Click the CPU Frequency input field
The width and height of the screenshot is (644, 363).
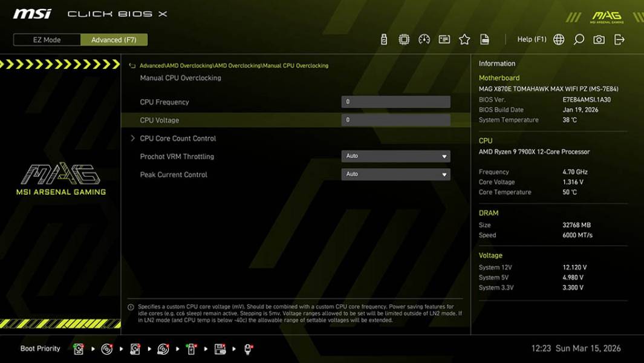coord(397,102)
